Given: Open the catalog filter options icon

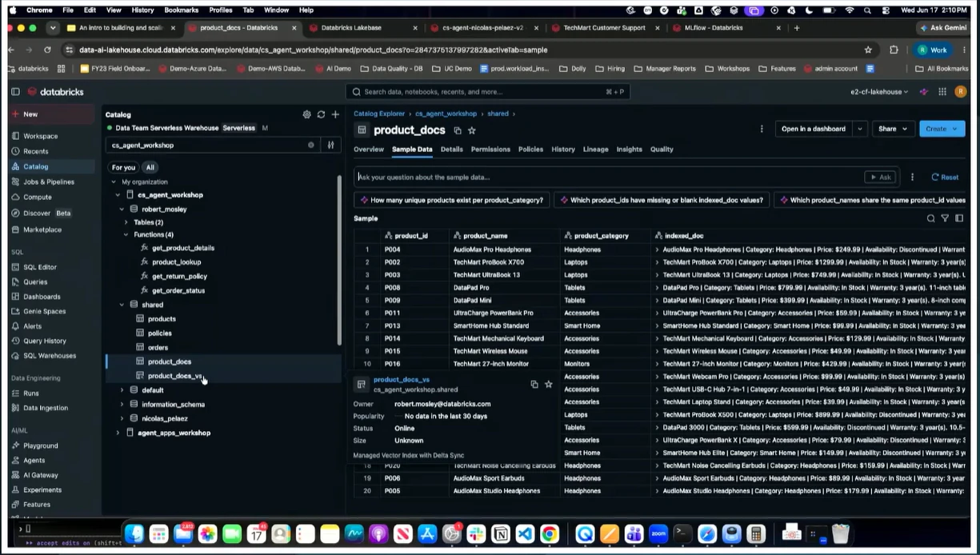Looking at the screenshot, I should click(330, 145).
